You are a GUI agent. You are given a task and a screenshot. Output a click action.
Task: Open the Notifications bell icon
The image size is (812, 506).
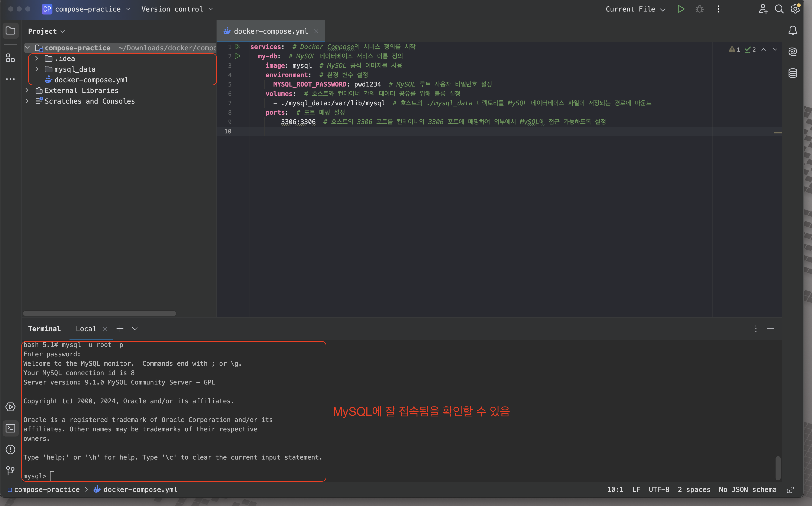793,30
